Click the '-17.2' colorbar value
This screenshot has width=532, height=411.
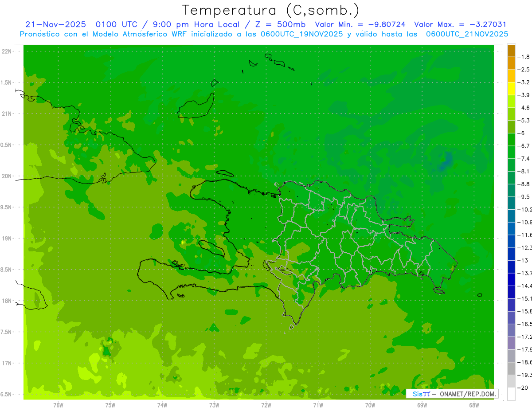coord(525,337)
